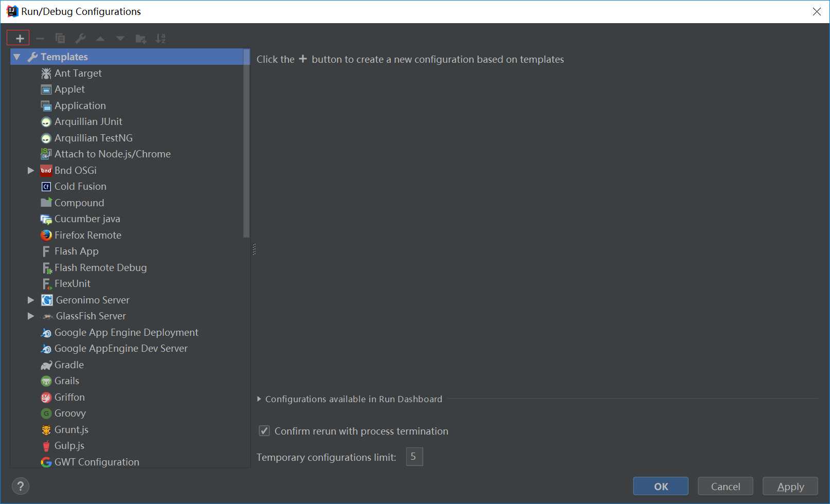Image resolution: width=830 pixels, height=504 pixels.
Task: Click the Cold Fusion cf icon
Action: tap(46, 187)
